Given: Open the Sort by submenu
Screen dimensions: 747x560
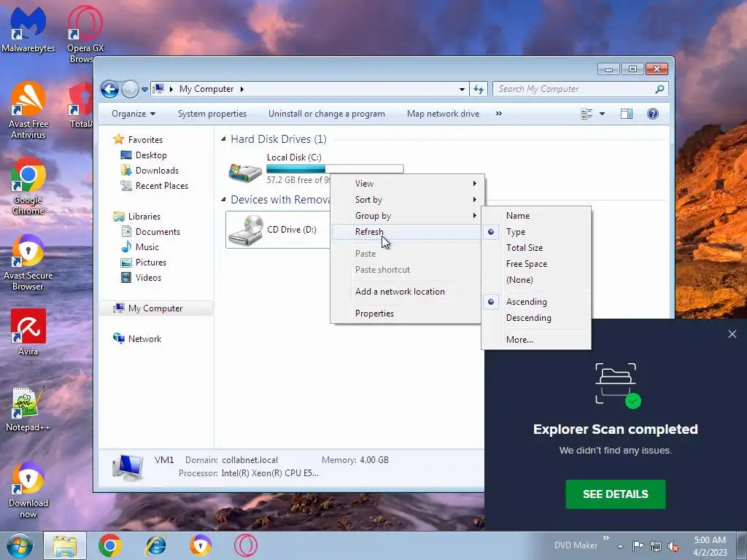Looking at the screenshot, I should click(x=406, y=200).
